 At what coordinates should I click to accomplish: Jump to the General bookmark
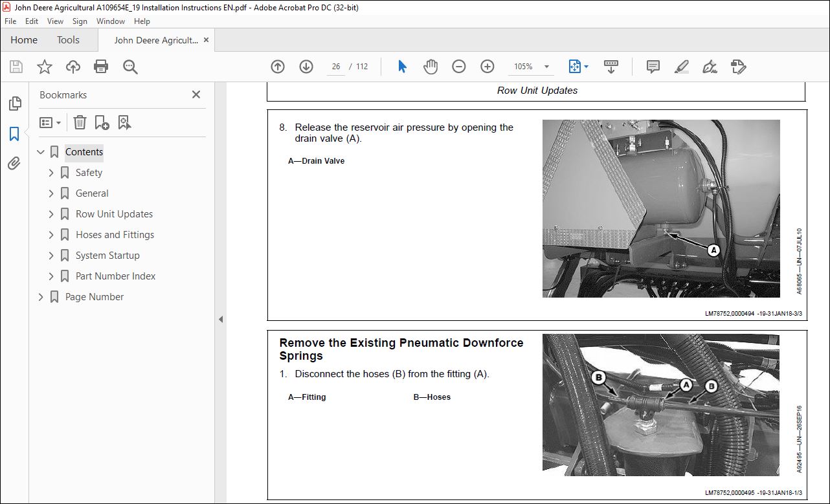click(92, 193)
